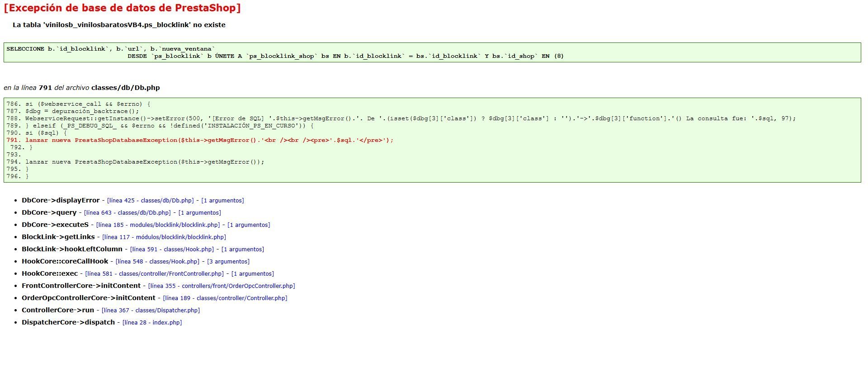The image size is (868, 381).
Task: Click code line 788 'WebserviceRequest::getInstance'
Action: [x=401, y=118]
